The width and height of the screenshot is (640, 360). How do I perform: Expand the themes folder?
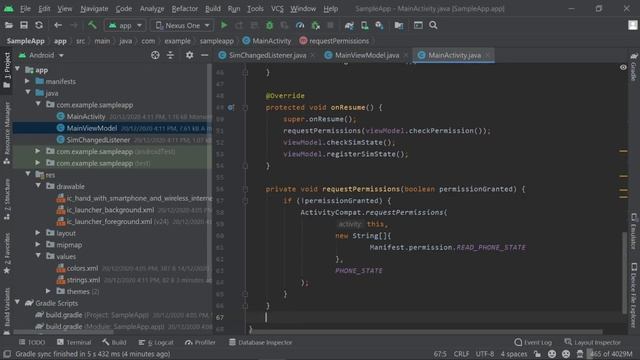click(x=48, y=291)
